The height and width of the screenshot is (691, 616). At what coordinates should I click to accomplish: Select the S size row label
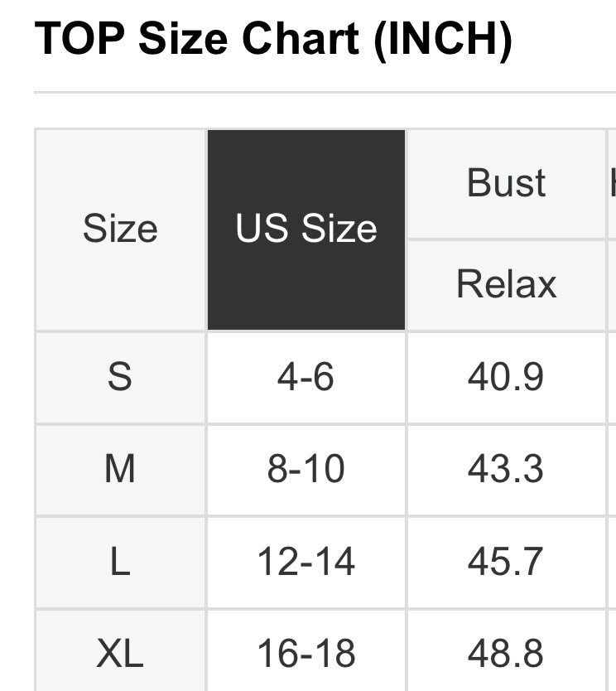coord(120,378)
